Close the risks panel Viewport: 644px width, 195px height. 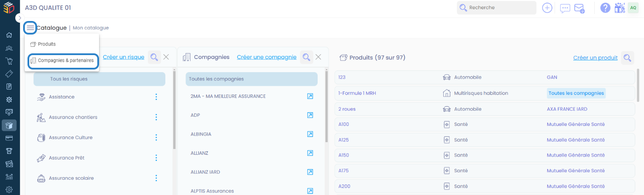166,57
